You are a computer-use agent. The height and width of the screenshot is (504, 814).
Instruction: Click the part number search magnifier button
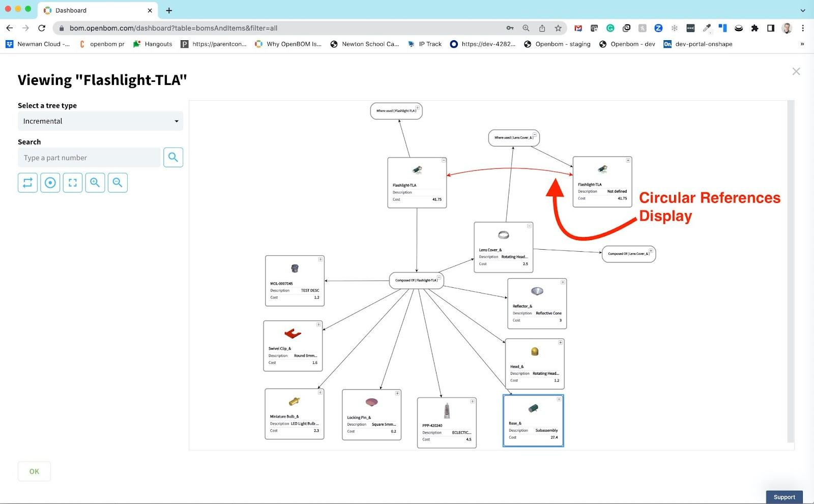click(x=173, y=158)
